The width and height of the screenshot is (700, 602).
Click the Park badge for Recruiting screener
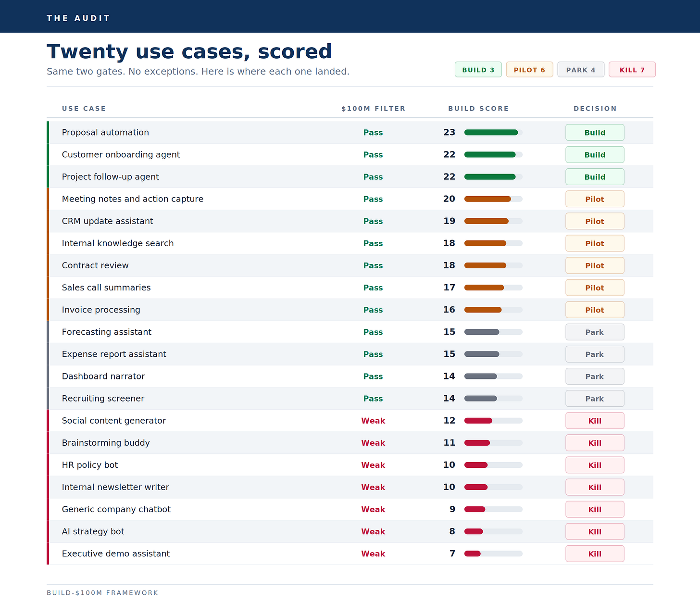pos(595,399)
